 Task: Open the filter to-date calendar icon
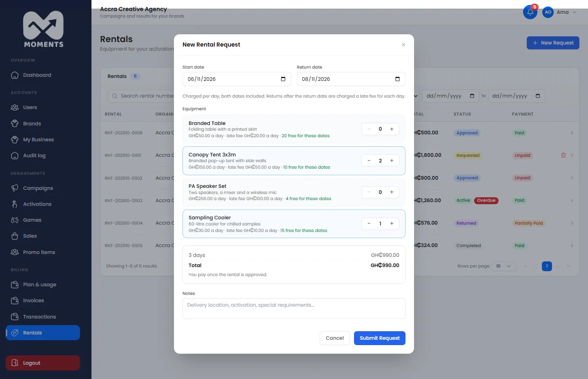point(538,96)
